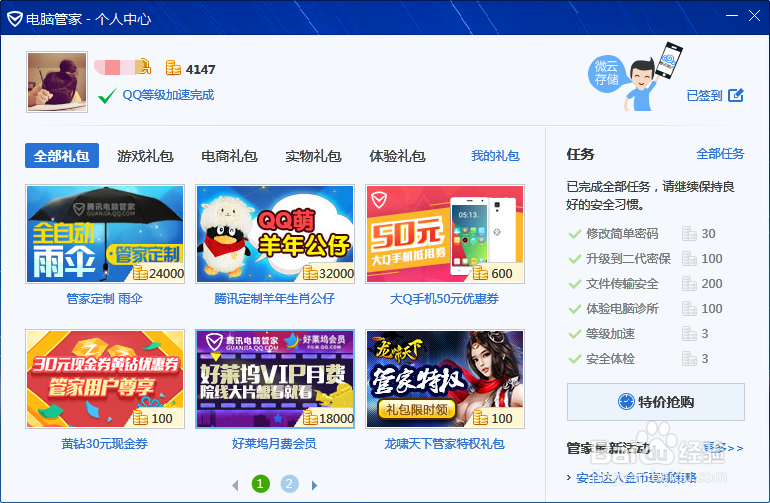Switch to the 游戏礼包 tab

(145, 156)
